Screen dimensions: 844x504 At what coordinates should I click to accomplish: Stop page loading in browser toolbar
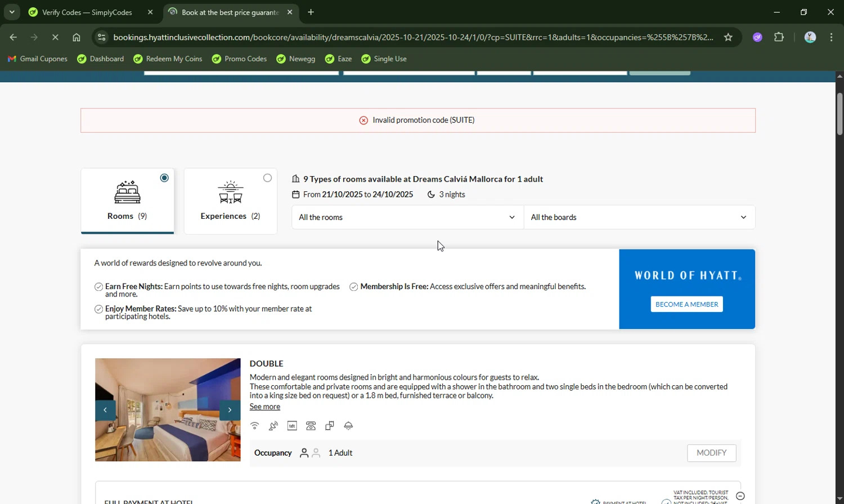tap(55, 37)
